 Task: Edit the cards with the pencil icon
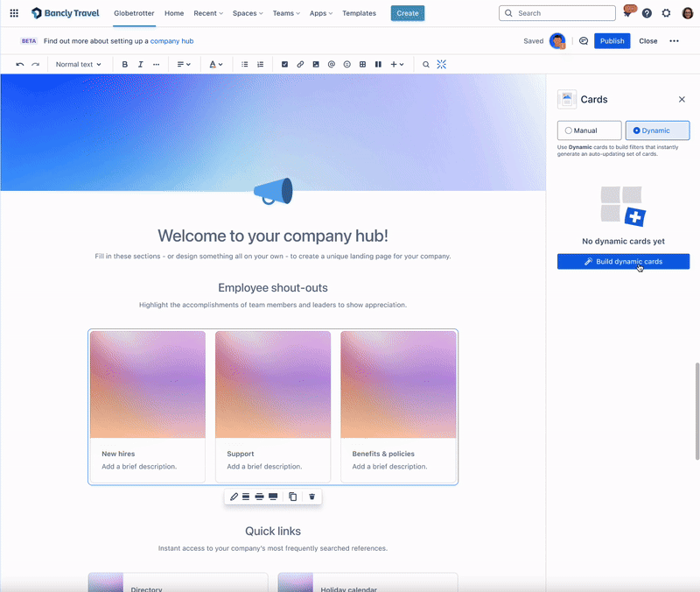click(x=234, y=497)
